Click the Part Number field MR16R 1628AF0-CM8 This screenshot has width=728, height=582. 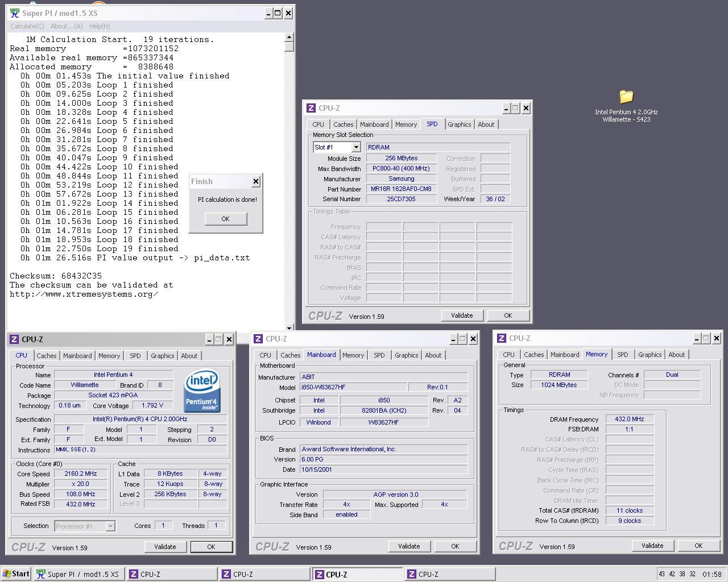click(x=401, y=189)
